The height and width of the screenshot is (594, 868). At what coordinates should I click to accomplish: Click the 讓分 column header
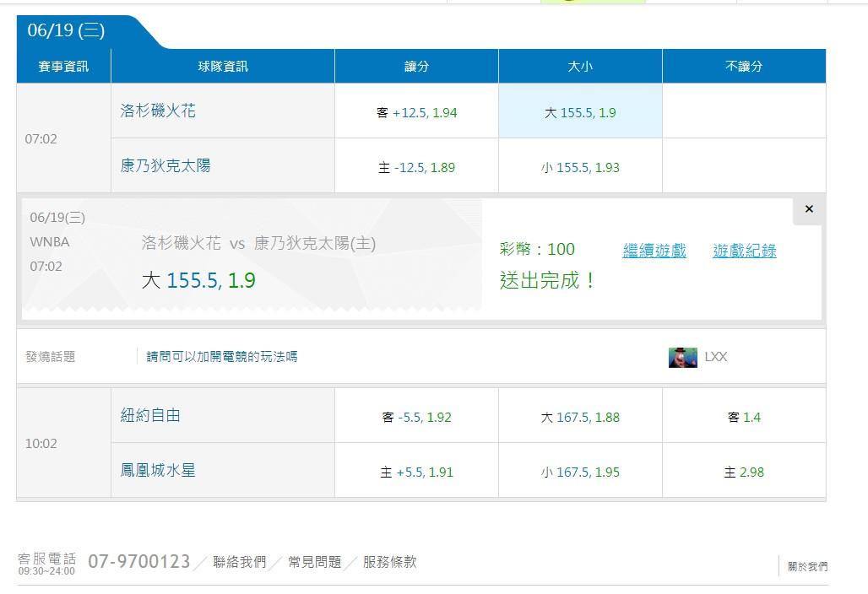click(x=416, y=67)
